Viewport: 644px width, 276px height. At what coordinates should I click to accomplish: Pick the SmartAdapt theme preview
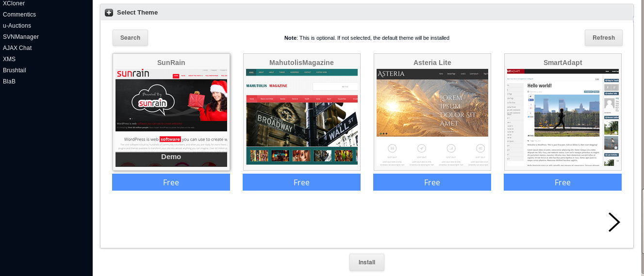(562, 116)
